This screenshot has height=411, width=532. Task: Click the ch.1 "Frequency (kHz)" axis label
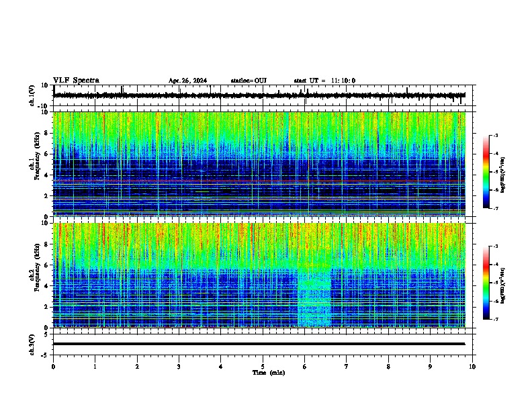[x=37, y=156]
